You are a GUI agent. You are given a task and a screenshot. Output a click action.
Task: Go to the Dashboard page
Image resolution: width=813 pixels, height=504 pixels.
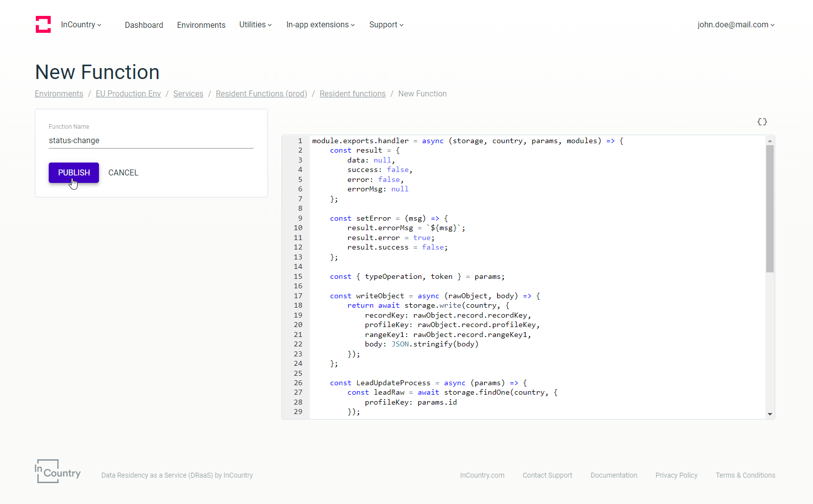[x=144, y=25]
